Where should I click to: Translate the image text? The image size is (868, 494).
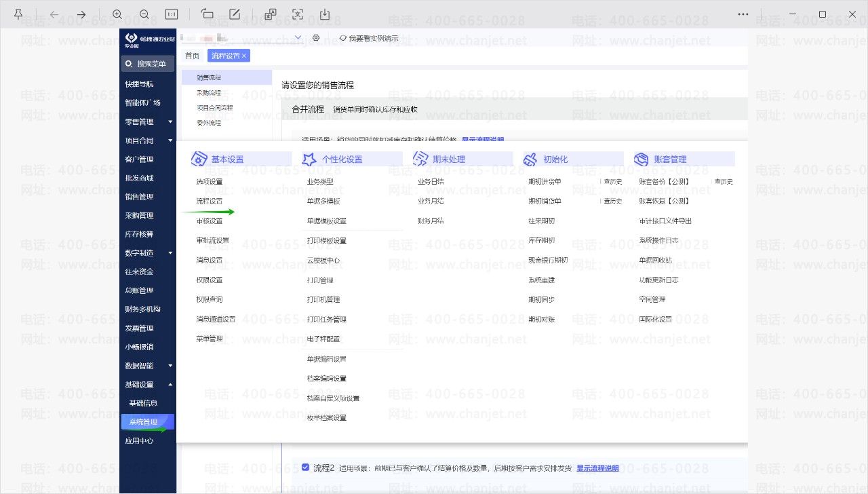point(271,14)
